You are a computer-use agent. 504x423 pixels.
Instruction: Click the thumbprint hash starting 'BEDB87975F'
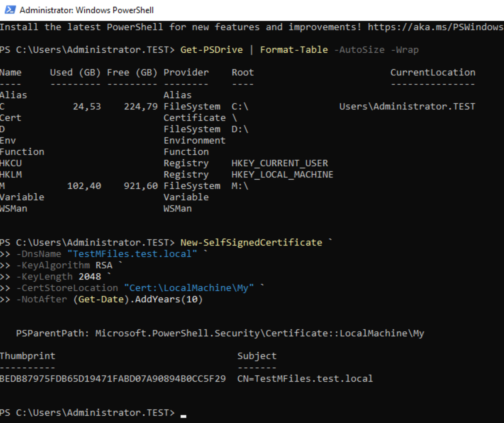(x=113, y=379)
